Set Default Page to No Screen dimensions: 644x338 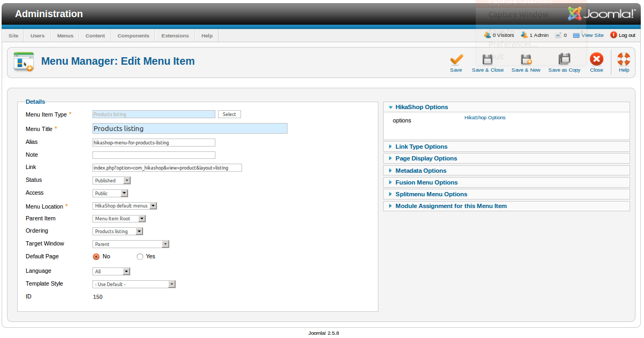[96, 257]
